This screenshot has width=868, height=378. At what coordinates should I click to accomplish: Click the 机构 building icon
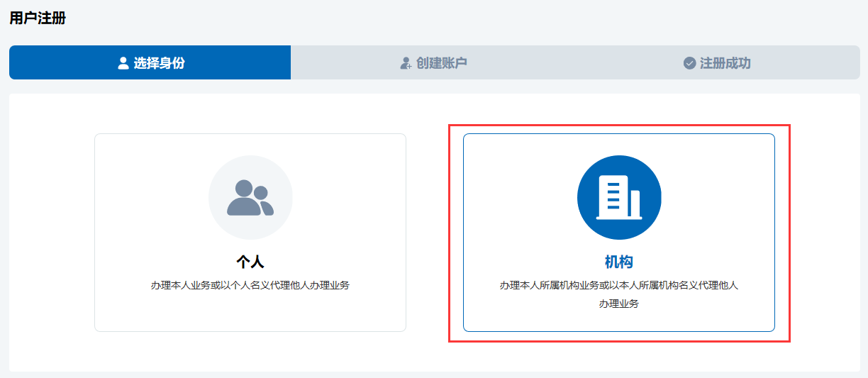tap(619, 198)
